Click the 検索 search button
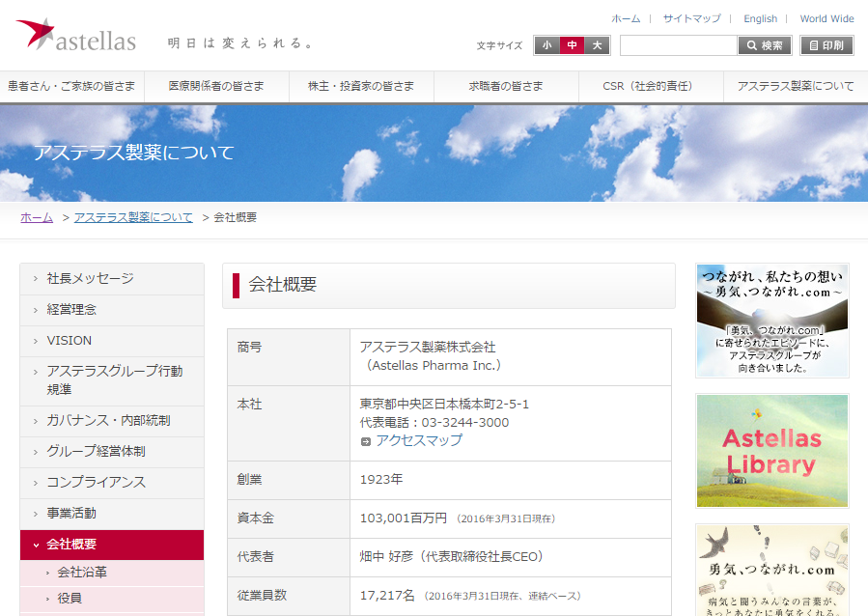 (765, 45)
